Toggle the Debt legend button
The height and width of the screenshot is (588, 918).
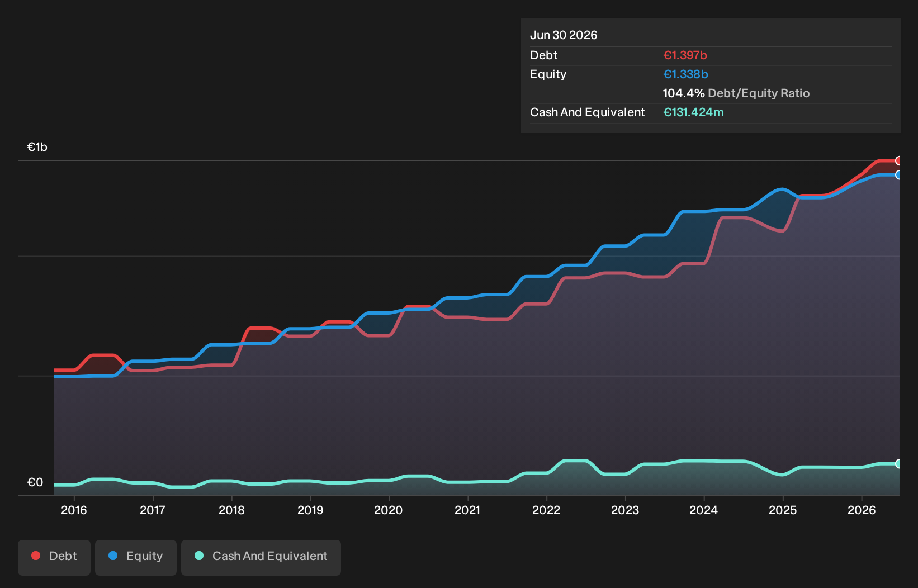pos(54,557)
